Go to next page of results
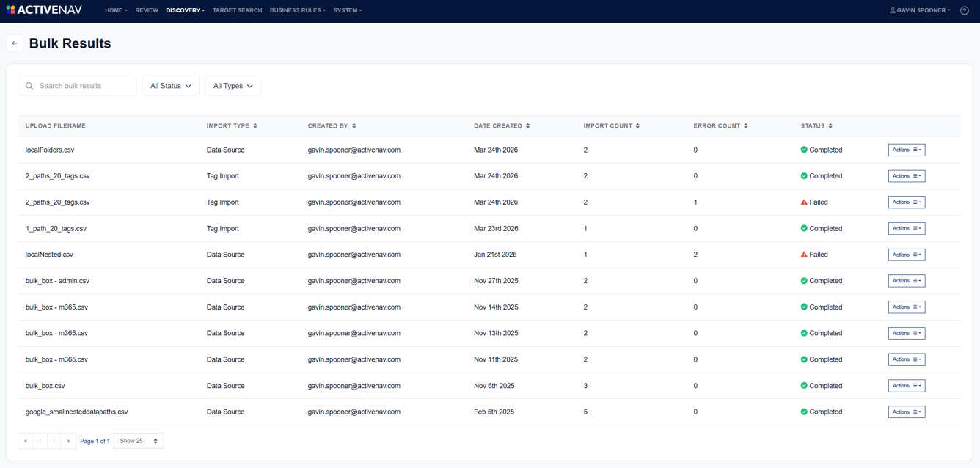Screen dimensions: 980x468 pyautogui.click(x=54, y=441)
